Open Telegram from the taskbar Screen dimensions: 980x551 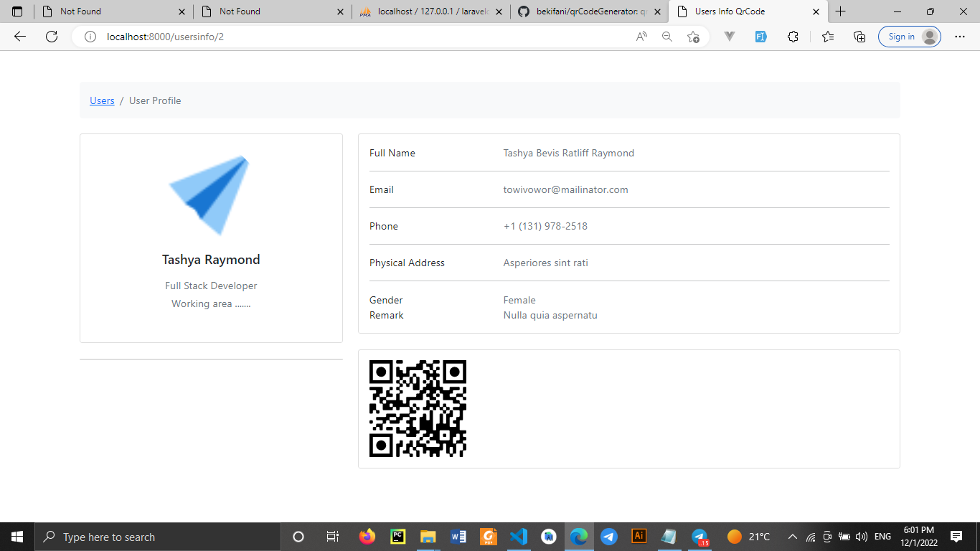(x=609, y=537)
